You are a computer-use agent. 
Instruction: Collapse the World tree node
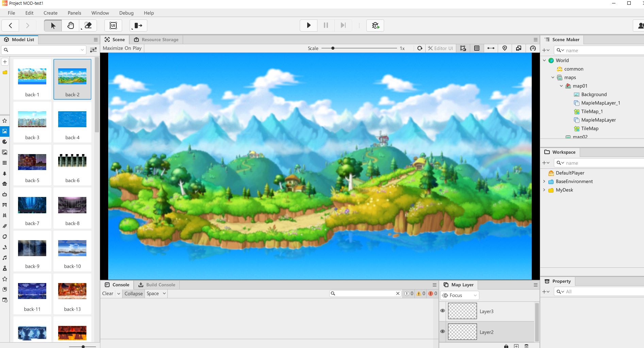click(544, 60)
